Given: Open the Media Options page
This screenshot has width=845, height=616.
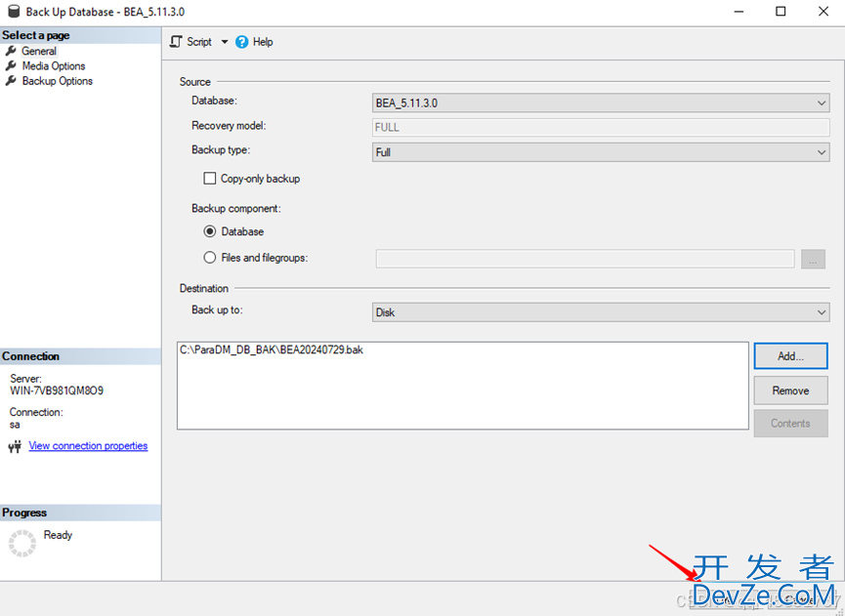Looking at the screenshot, I should pos(54,66).
